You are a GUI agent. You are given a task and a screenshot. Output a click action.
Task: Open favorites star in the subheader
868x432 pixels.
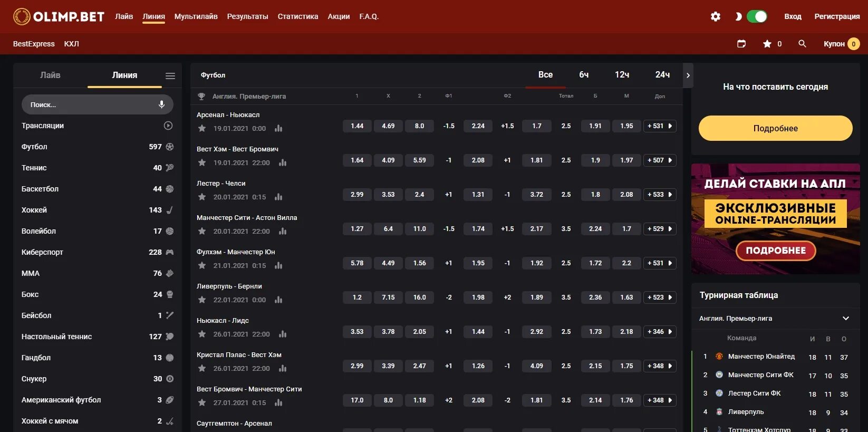767,44
